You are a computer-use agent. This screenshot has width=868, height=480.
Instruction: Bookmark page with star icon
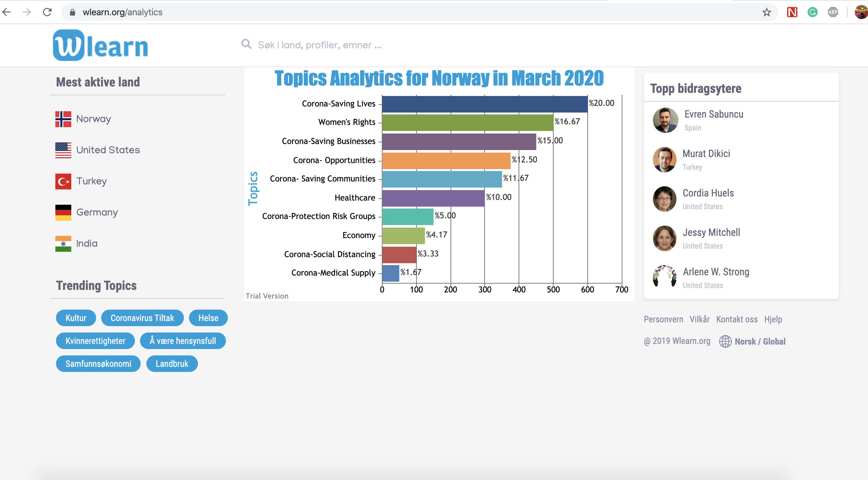pos(766,12)
